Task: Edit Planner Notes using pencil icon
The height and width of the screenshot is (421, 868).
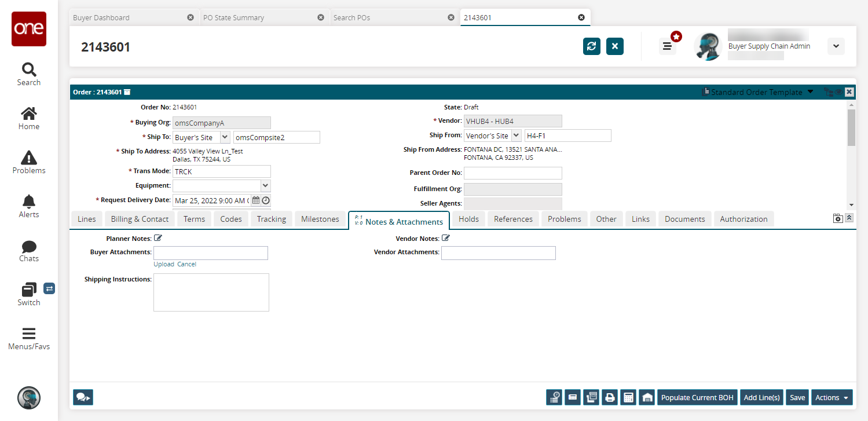Action: tap(158, 238)
